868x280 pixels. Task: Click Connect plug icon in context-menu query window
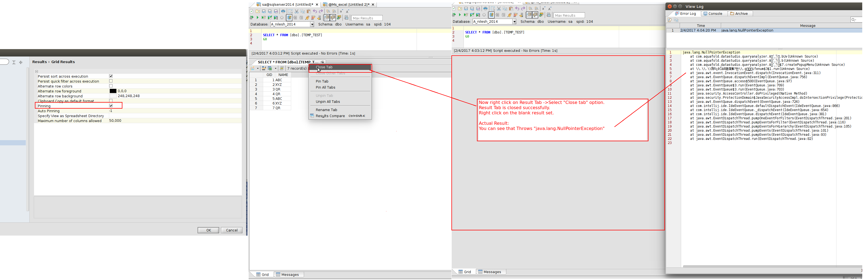308,18
